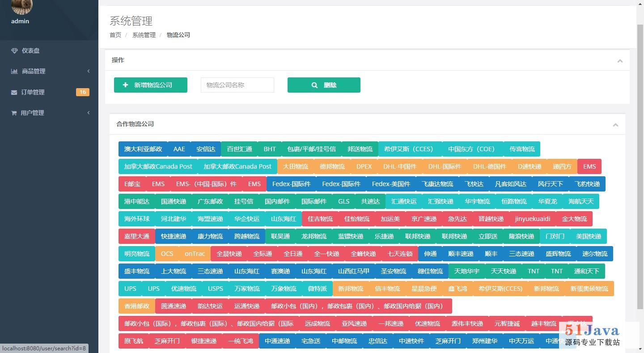Click the 明亮物流 tag
This screenshot has height=353, width=644.
(x=137, y=254)
